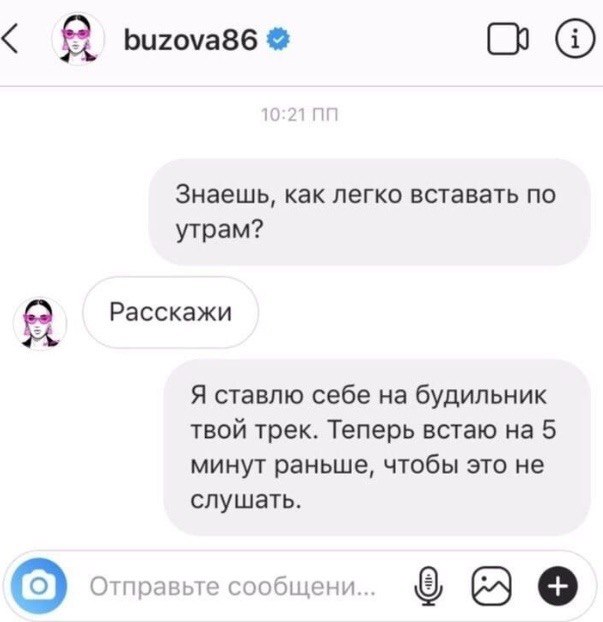The height and width of the screenshot is (622, 603).
Task: Open photo gallery picker icon
Action: click(x=491, y=586)
